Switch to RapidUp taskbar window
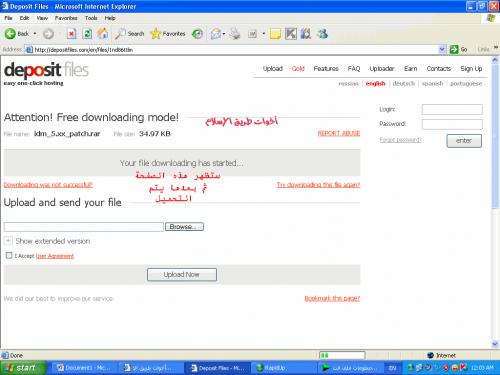 coord(284,368)
